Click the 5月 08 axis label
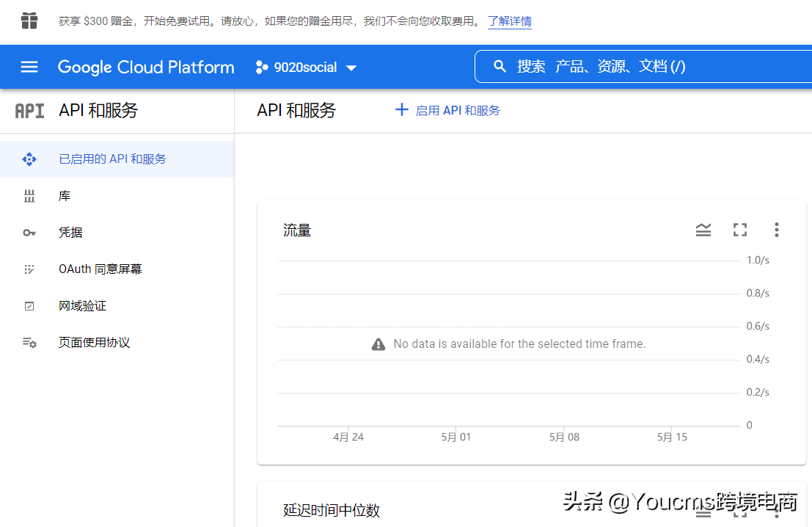The image size is (812, 527). click(x=565, y=437)
